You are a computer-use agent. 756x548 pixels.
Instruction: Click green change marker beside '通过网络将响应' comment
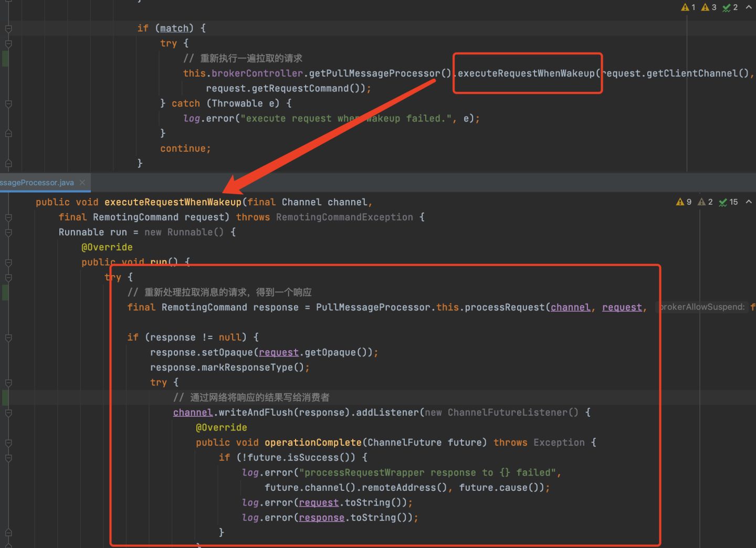pyautogui.click(x=5, y=398)
